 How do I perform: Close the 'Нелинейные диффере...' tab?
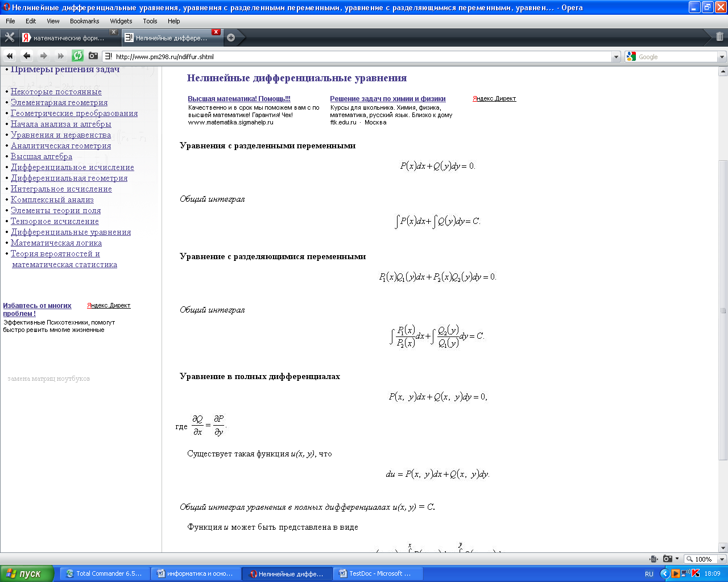pyautogui.click(x=216, y=32)
